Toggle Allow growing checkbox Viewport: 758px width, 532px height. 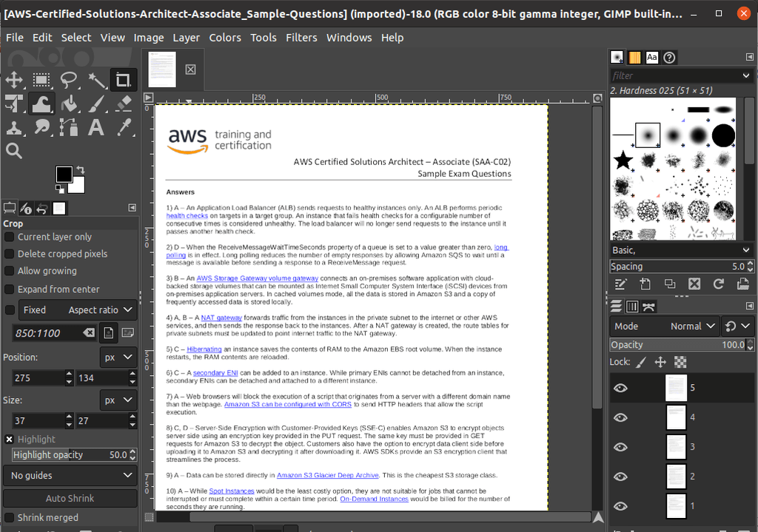point(9,271)
